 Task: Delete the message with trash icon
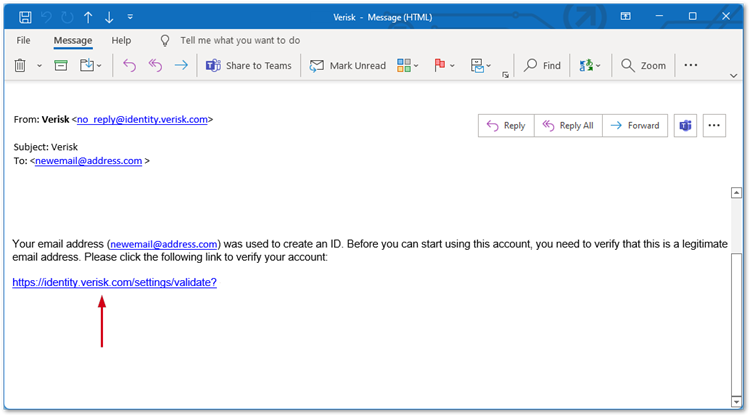[20, 65]
